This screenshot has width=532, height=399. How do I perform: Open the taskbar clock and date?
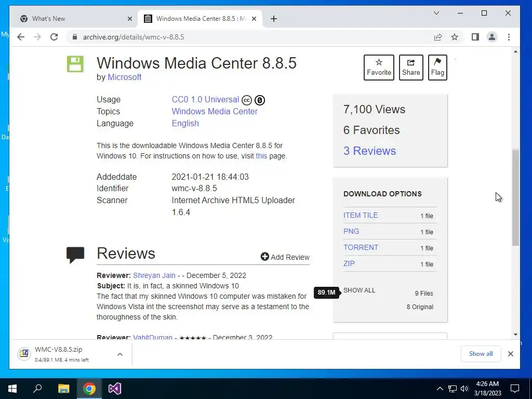coord(487,389)
